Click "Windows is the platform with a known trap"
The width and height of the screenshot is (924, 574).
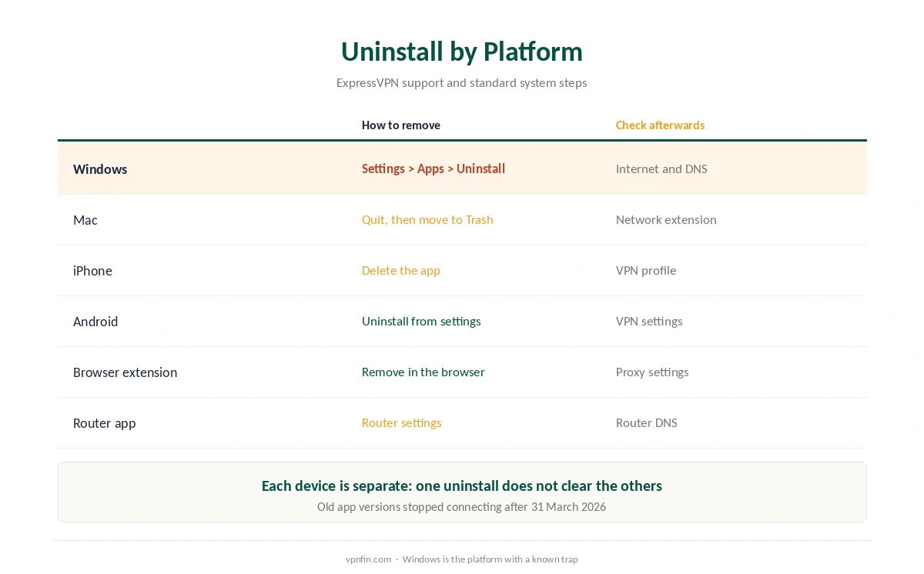[x=490, y=559]
